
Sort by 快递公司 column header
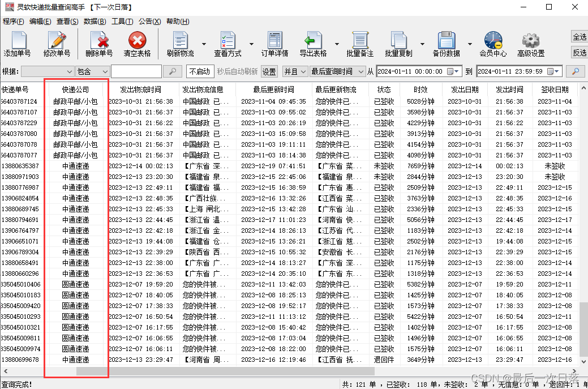(75, 89)
